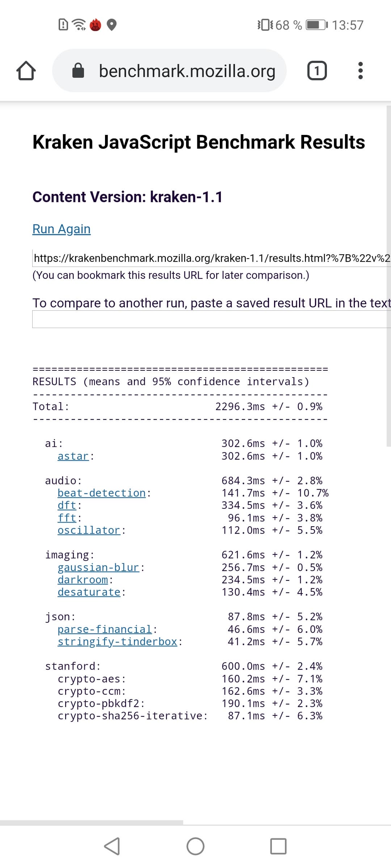This screenshot has height=868, width=391.
Task: Open the oscillator test link
Action: (x=89, y=530)
